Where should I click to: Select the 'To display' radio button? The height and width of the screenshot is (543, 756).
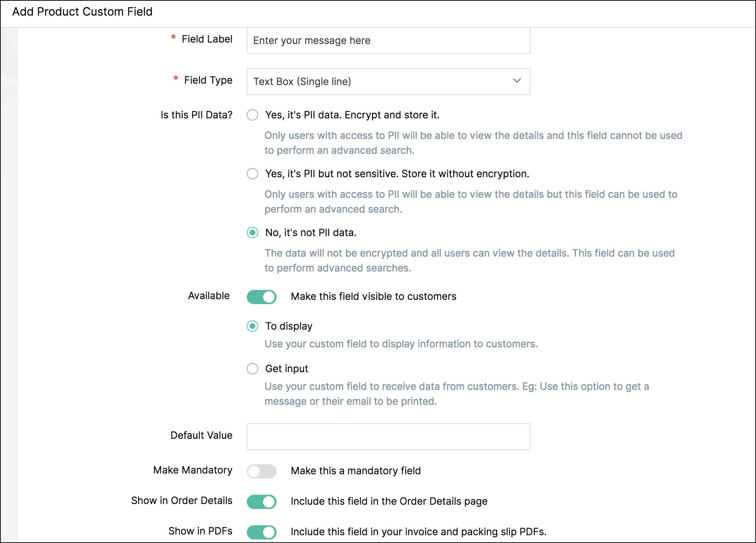coord(252,326)
